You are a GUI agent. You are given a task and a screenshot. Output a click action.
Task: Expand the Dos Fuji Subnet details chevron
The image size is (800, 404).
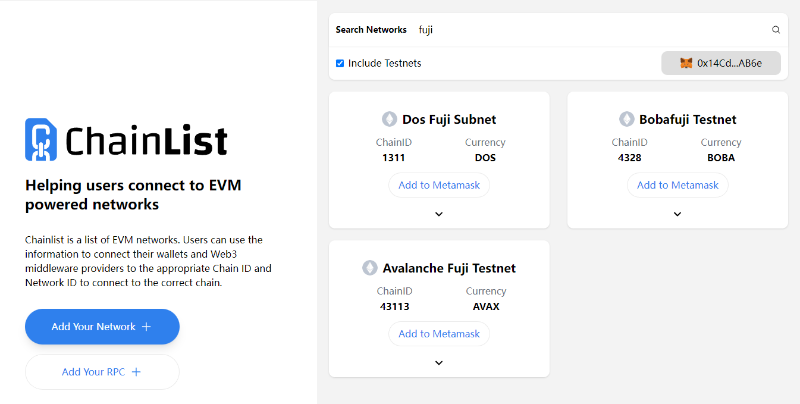[x=439, y=213]
